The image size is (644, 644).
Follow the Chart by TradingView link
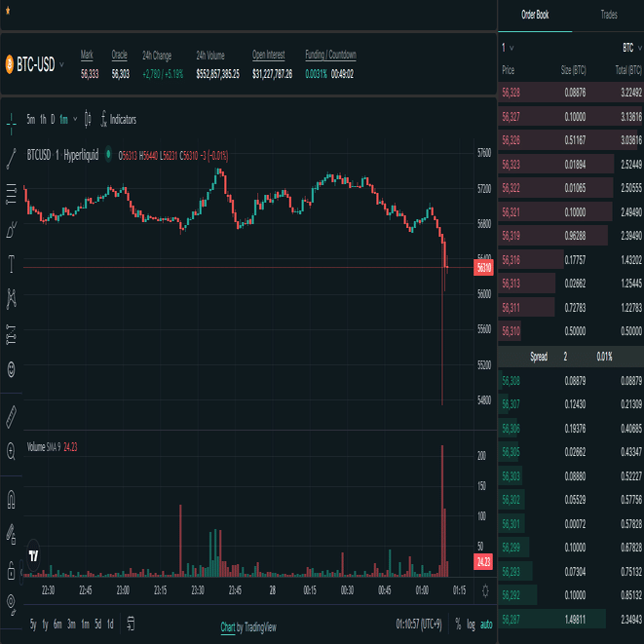point(247,626)
